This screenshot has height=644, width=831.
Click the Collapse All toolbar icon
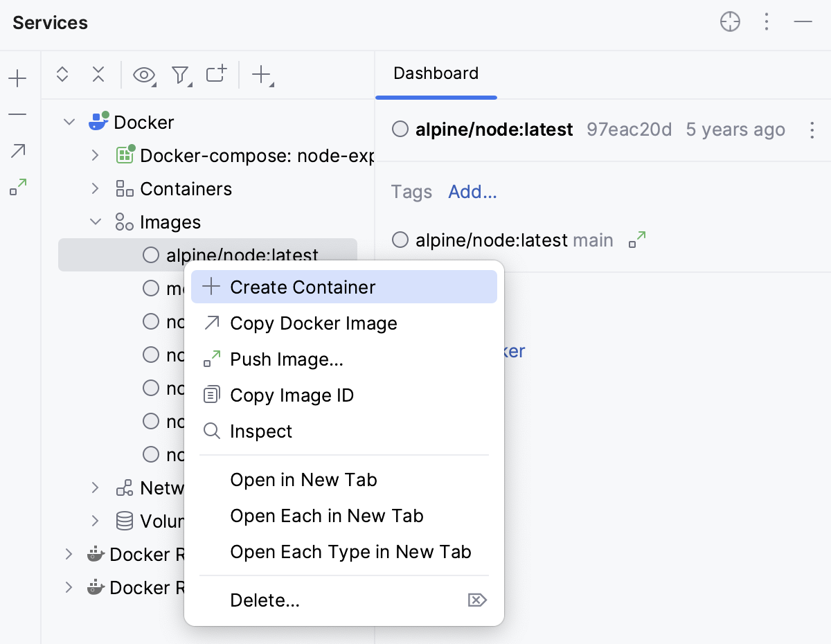(98, 75)
